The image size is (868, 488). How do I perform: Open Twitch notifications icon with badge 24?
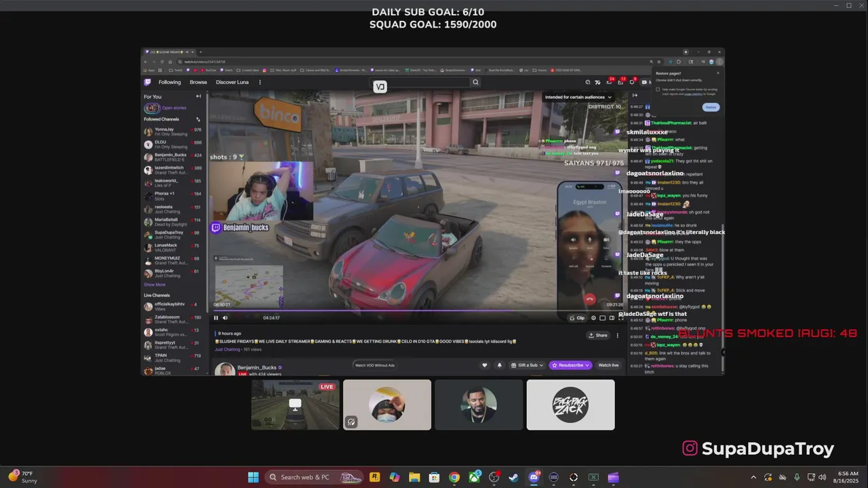[609, 82]
